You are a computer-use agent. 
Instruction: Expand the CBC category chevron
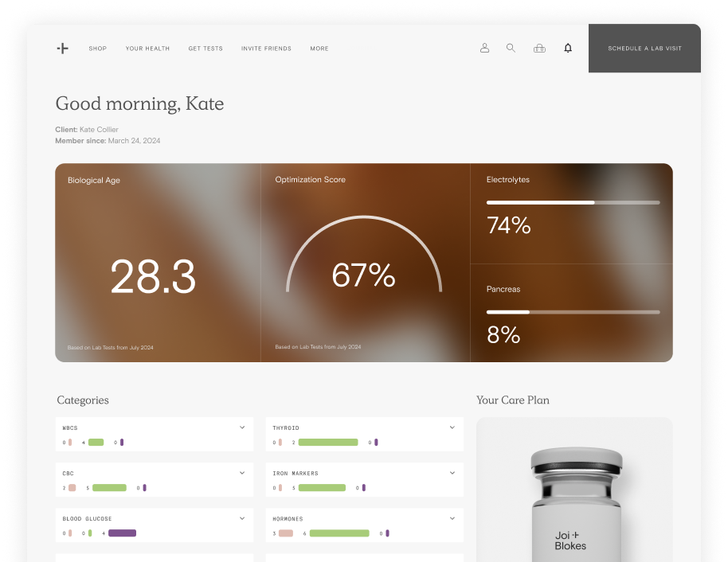pos(242,473)
